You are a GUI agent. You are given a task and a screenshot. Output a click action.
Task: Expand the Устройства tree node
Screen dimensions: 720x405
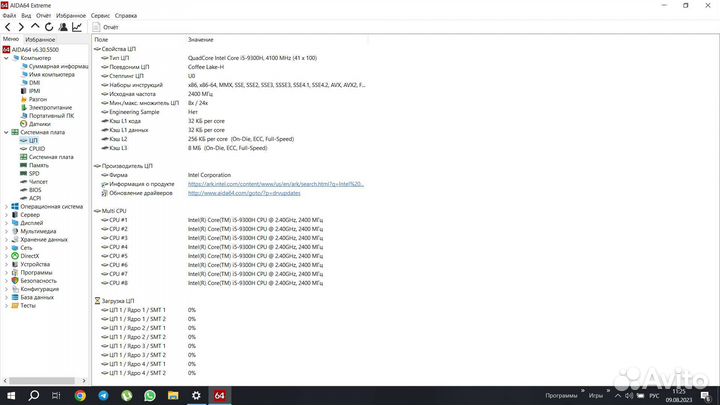click(6, 264)
